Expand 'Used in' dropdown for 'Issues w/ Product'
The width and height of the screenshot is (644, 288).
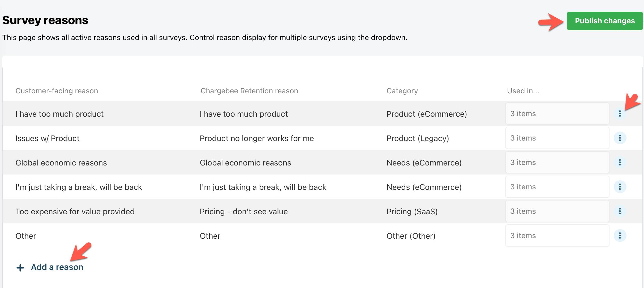pos(557,138)
